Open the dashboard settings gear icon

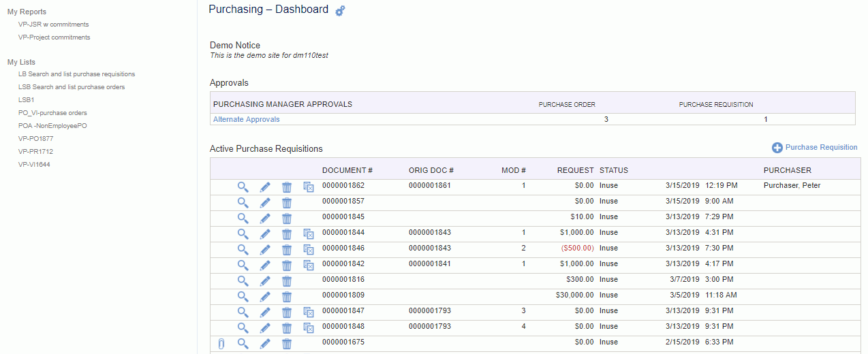point(340,11)
